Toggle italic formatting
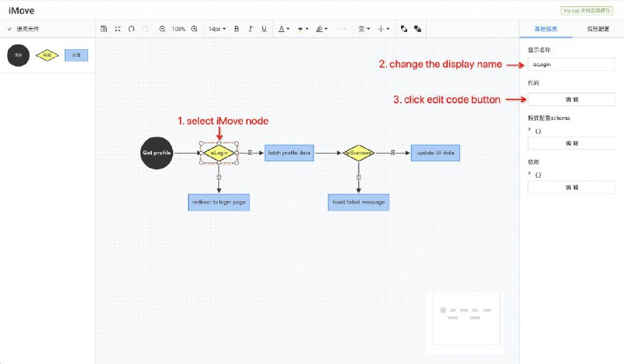The image size is (624, 364). pos(250,29)
